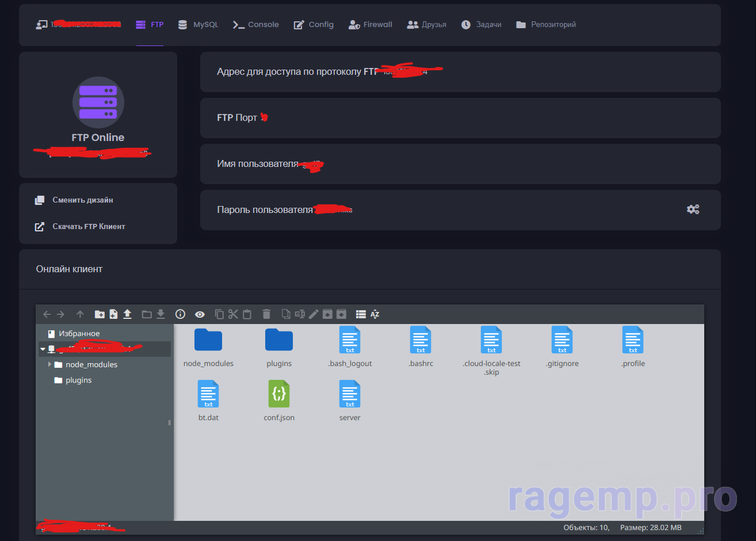Upload files using the upload icon
This screenshot has height=541, width=756.
(128, 314)
